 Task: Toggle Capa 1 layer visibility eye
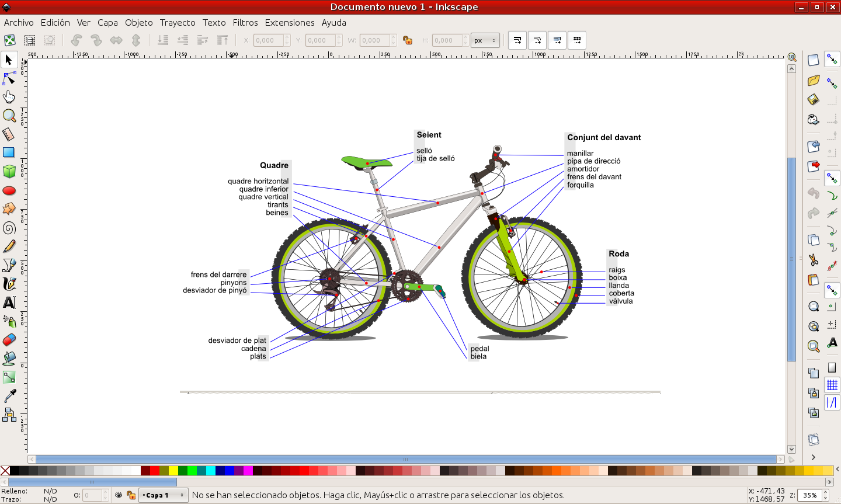coord(119,495)
